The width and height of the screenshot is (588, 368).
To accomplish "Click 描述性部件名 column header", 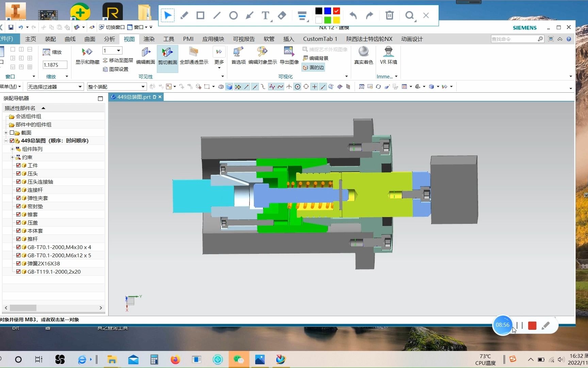I will (20, 108).
